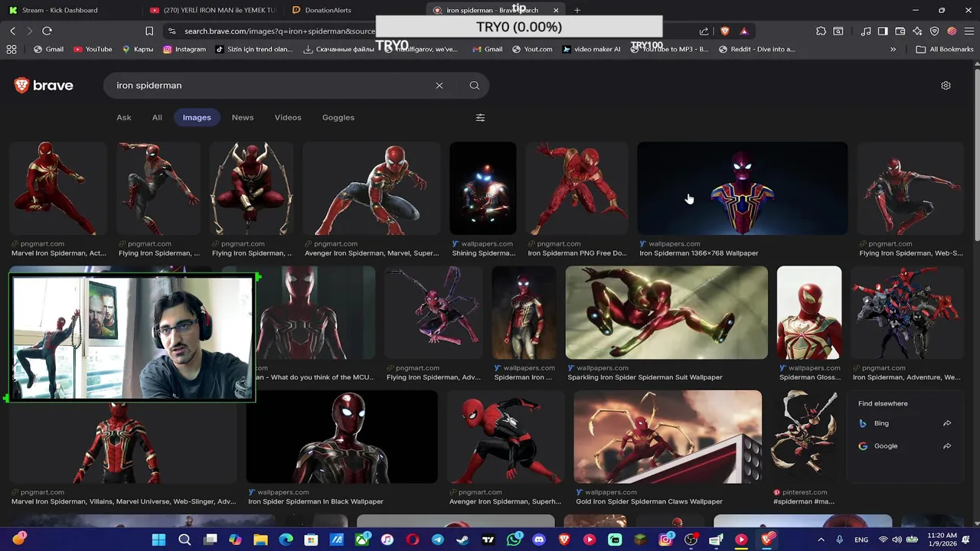The height and width of the screenshot is (551, 980).
Task: Open Spiderman Glossy white-red suit thumbnail
Action: click(x=809, y=312)
